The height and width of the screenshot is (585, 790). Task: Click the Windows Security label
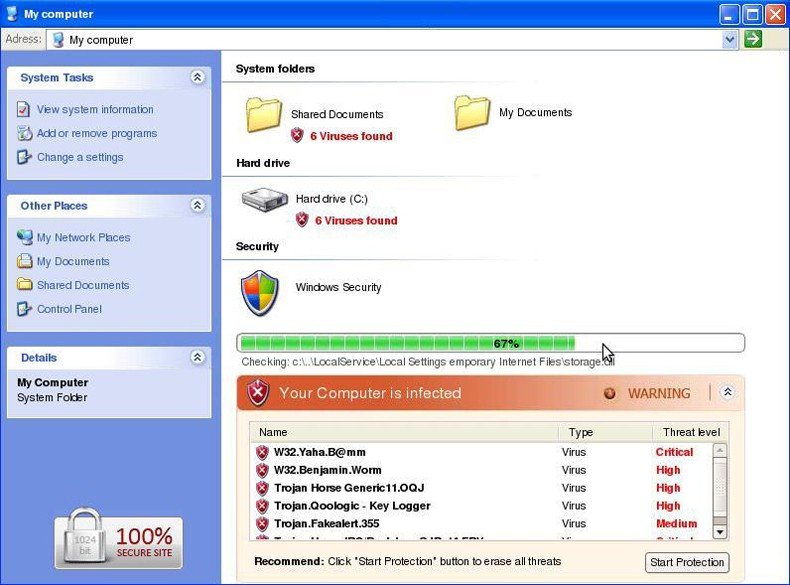pos(339,287)
